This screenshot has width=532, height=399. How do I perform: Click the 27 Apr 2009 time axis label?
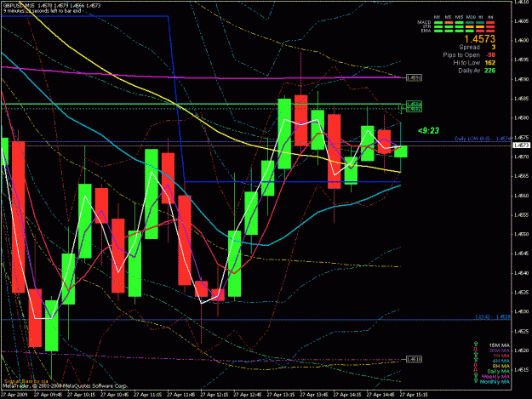14,395
